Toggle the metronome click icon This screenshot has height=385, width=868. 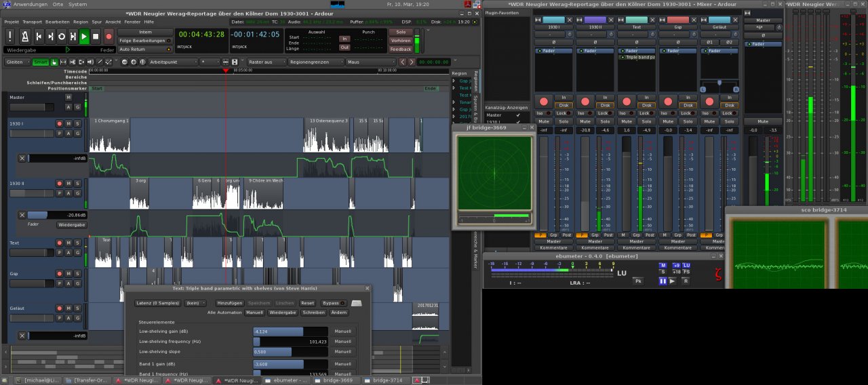click(x=24, y=36)
